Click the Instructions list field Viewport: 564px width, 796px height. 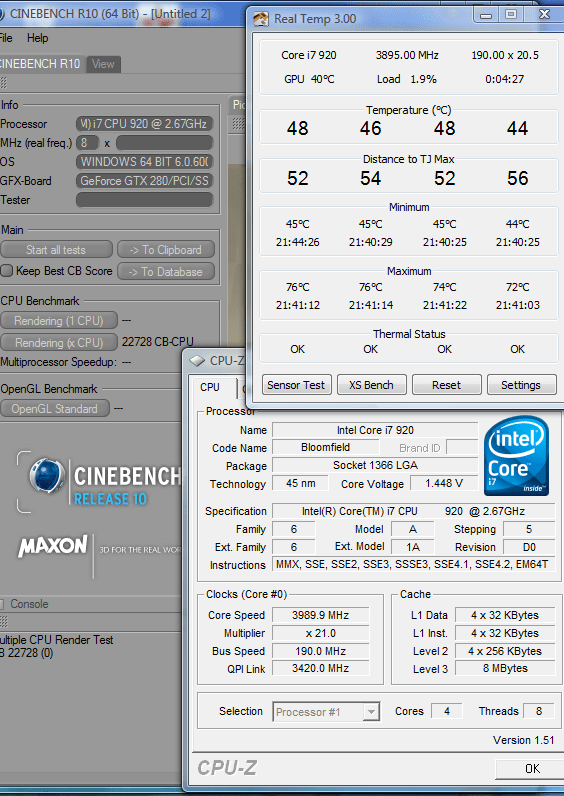pyautogui.click(x=414, y=565)
